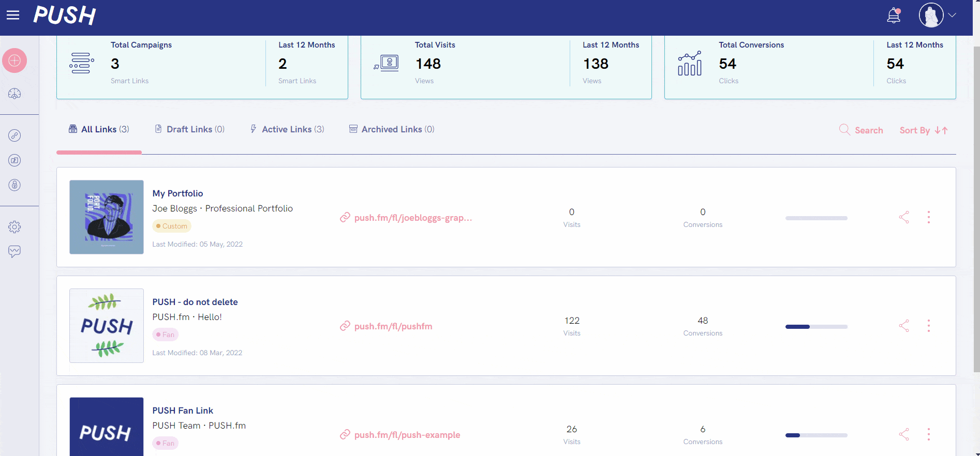
Task: Switch to Active Links tab
Action: [287, 129]
